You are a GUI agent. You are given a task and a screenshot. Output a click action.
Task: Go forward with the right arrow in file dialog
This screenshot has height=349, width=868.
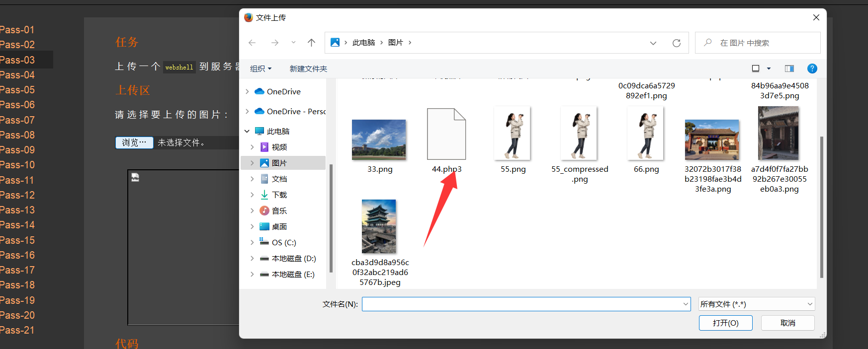pyautogui.click(x=274, y=43)
